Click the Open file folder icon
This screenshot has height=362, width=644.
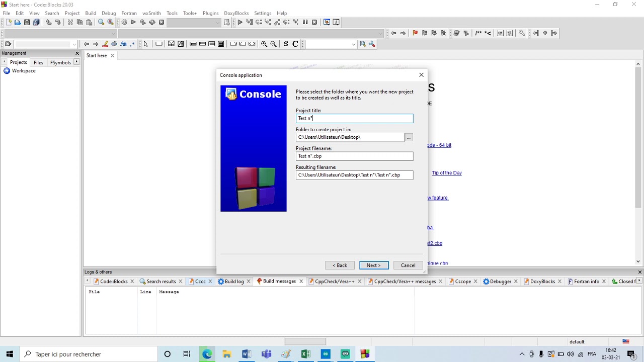pos(18,22)
